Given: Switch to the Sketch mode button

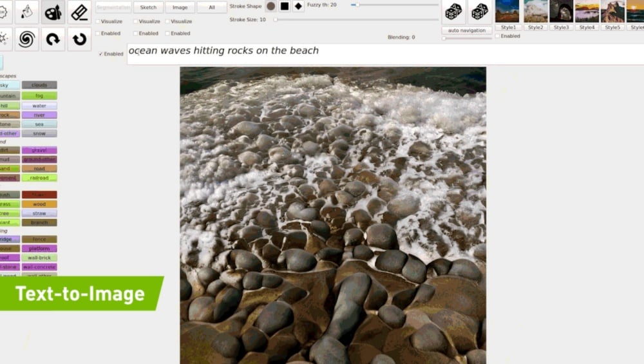Looking at the screenshot, I should click(x=148, y=7).
